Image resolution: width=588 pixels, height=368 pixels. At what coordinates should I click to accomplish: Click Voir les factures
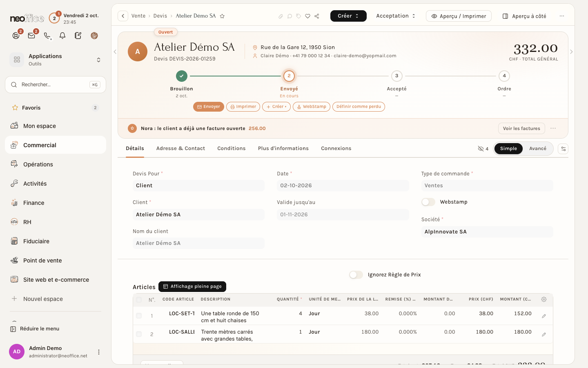[x=521, y=128]
